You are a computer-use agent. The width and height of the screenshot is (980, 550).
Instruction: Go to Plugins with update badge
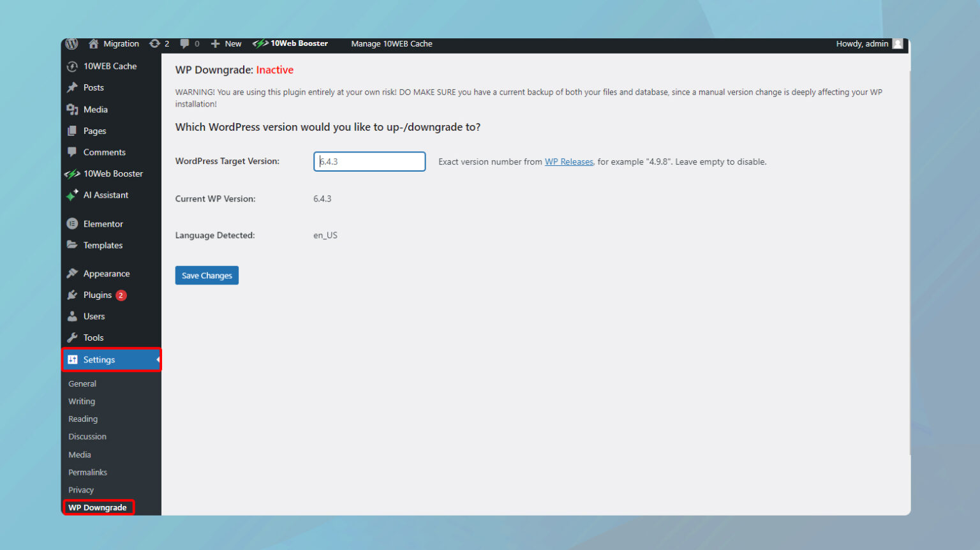(x=98, y=295)
